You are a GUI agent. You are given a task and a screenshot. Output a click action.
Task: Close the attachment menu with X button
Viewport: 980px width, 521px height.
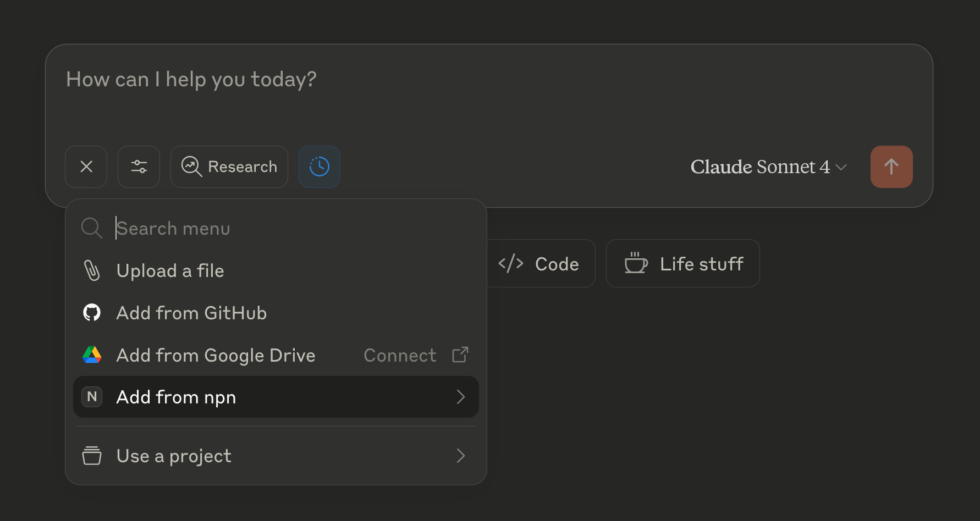[x=86, y=167]
